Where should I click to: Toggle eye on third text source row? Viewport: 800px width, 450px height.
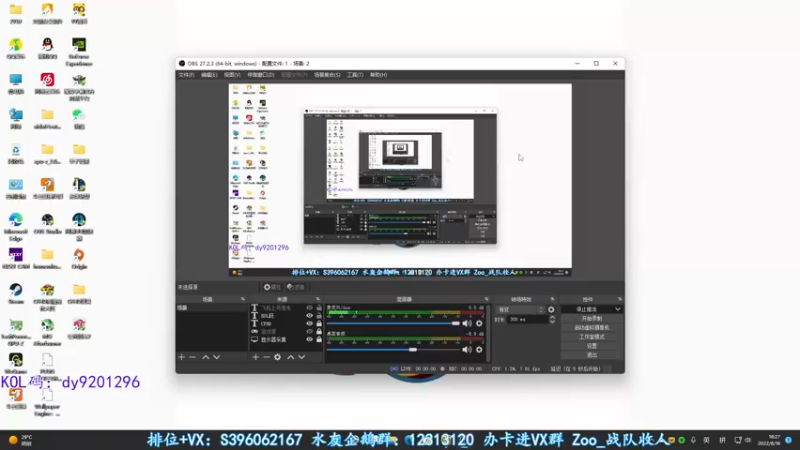click(309, 323)
